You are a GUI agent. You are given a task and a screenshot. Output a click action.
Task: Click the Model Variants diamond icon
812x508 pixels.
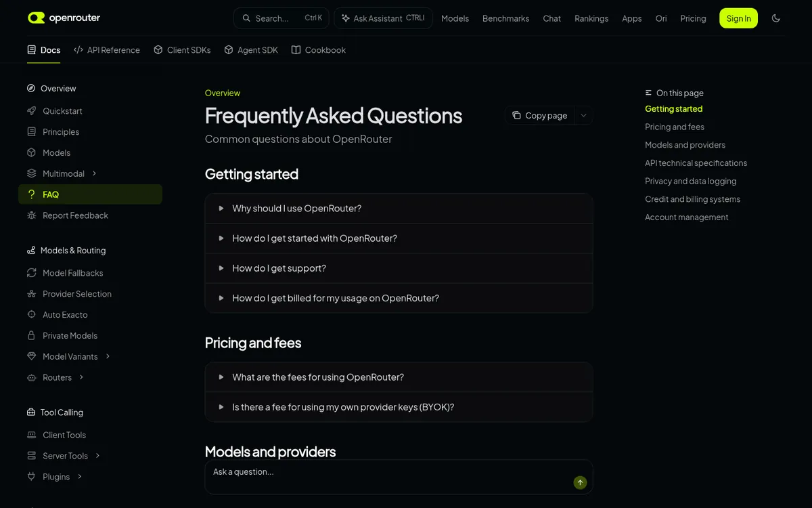coord(31,356)
